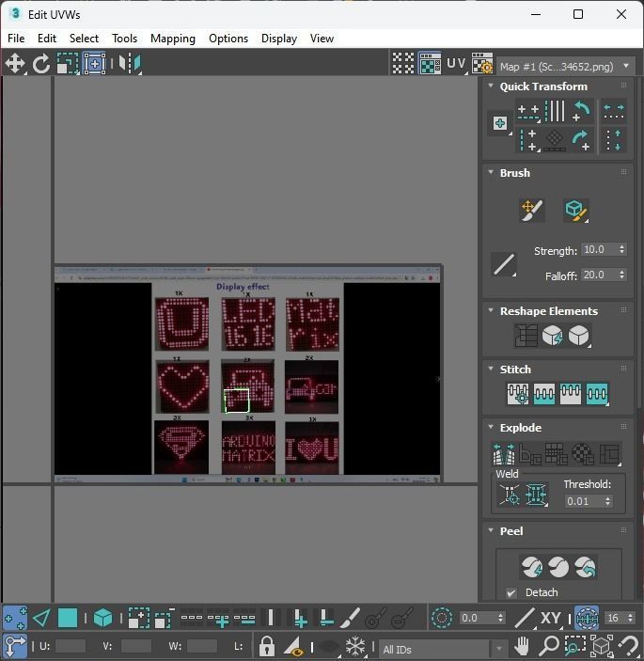This screenshot has height=661, width=644.
Task: Open the All IDs material dropdown
Action: point(442,649)
